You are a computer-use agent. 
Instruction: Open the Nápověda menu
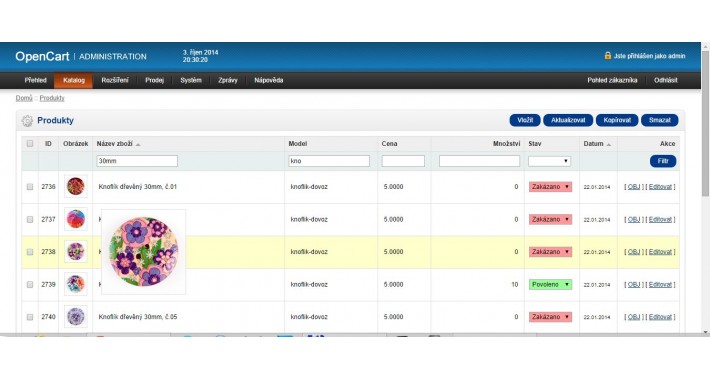(269, 80)
